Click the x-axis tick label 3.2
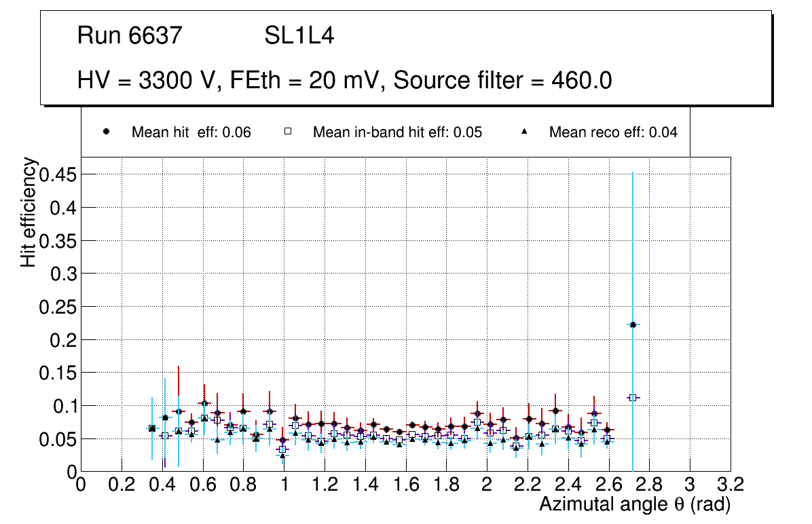Viewport: 812px width, 524px height. pos(730,485)
